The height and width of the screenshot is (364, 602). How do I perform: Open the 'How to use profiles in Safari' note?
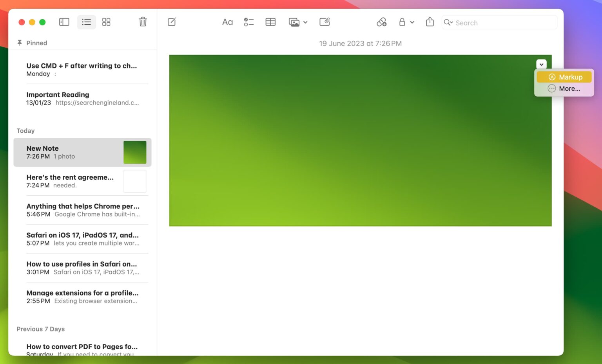[82, 268]
